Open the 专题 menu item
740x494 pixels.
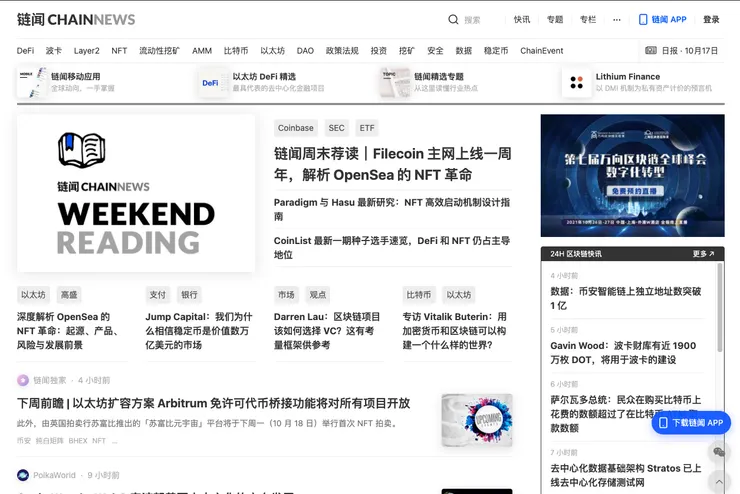coord(555,19)
